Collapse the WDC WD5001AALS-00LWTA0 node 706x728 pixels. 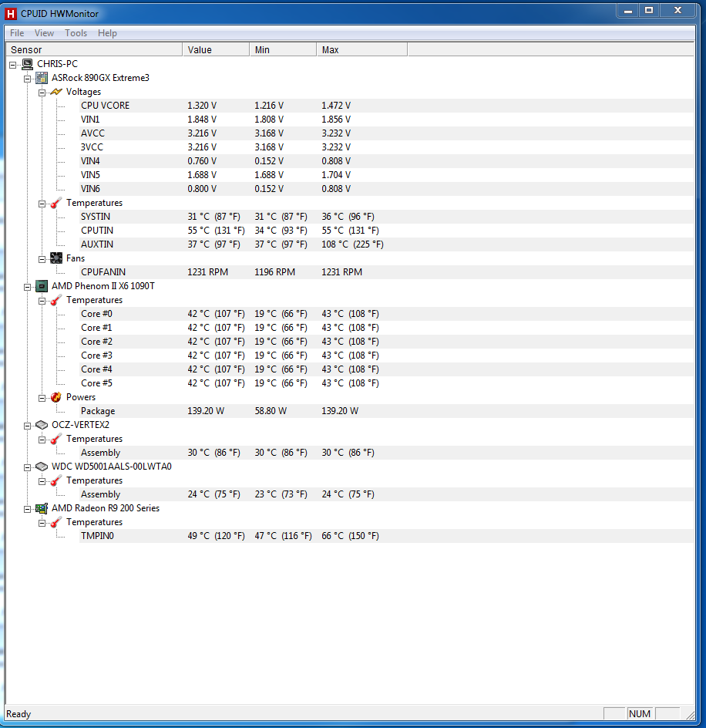click(28, 467)
